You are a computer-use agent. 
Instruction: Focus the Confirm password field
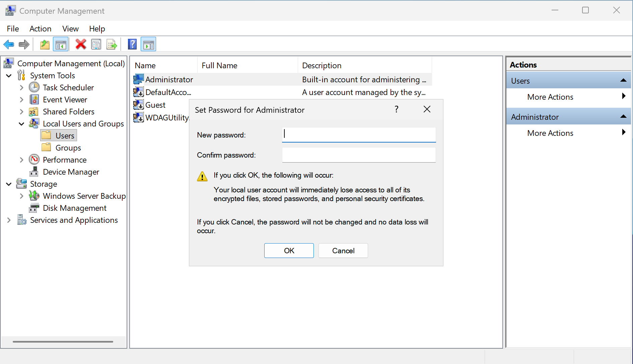[x=359, y=155]
